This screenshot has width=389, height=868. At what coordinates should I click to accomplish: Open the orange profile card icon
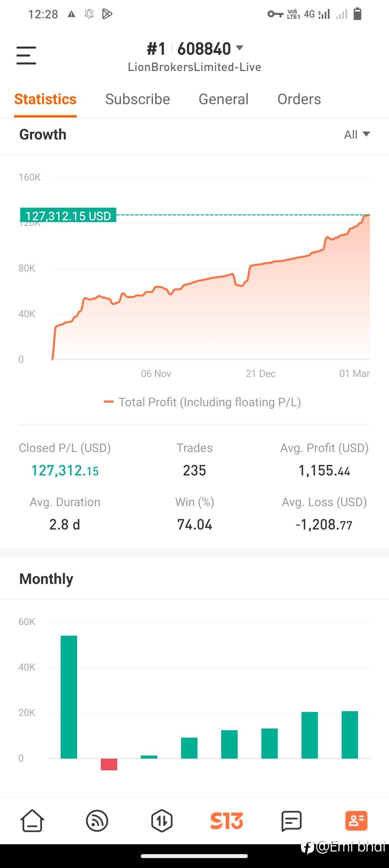(x=356, y=821)
